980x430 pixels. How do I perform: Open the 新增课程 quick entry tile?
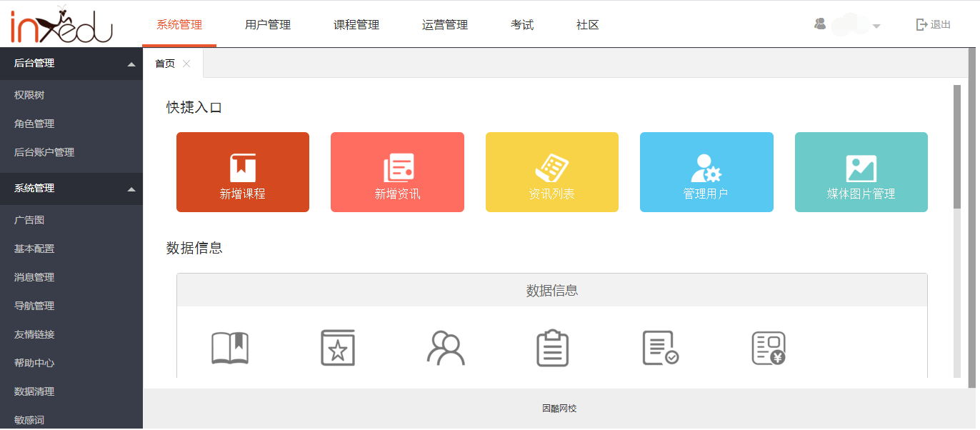(242, 171)
